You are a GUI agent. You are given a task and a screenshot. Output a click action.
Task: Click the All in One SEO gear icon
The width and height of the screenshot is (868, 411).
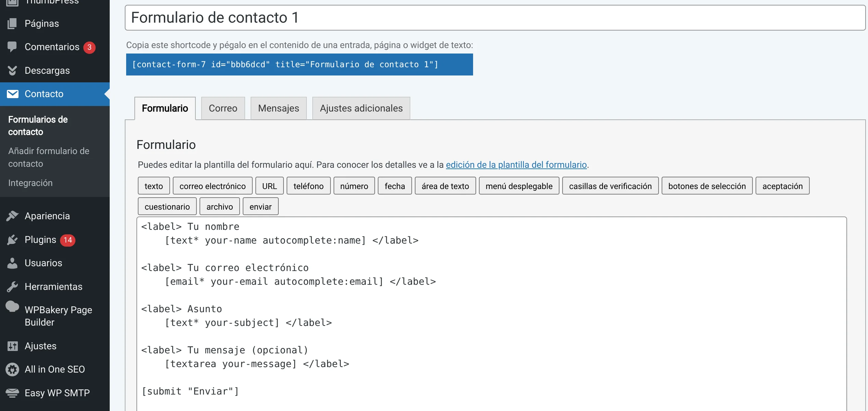12,369
